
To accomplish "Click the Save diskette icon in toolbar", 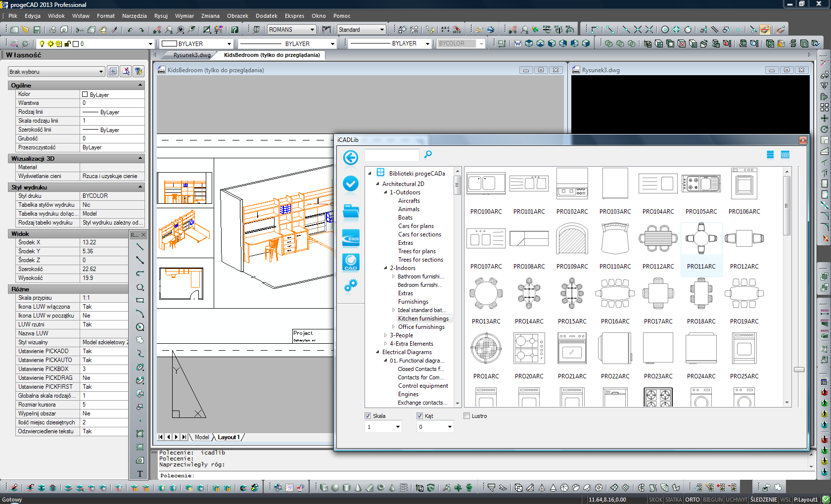I will [x=37, y=30].
